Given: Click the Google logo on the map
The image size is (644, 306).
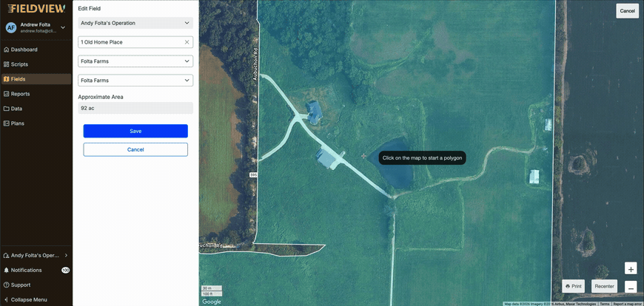Looking at the screenshot, I should [212, 302].
